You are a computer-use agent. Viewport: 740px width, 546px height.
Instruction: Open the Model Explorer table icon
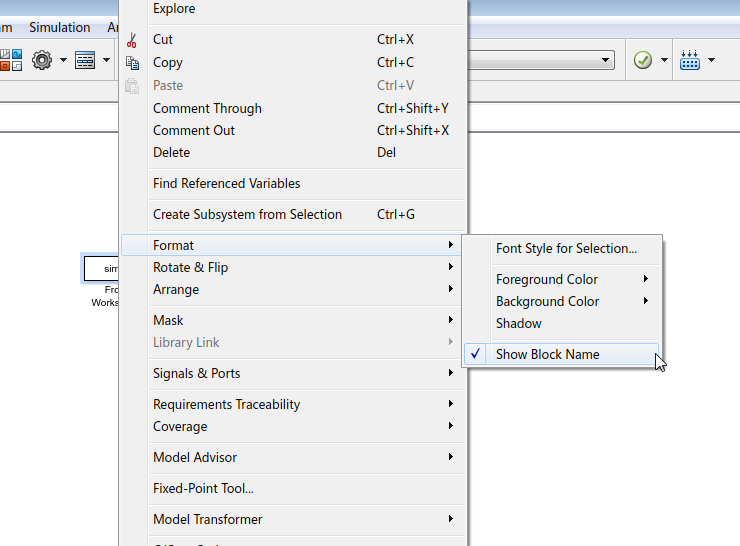point(85,61)
